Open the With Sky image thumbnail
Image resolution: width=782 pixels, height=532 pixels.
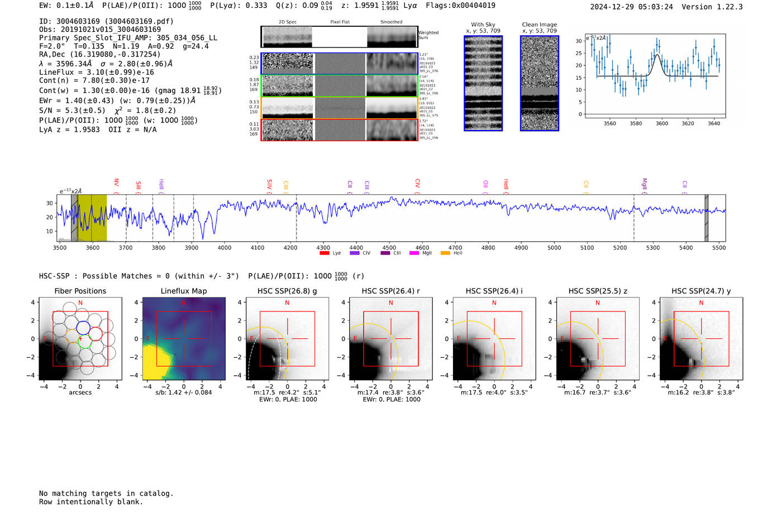tap(483, 83)
